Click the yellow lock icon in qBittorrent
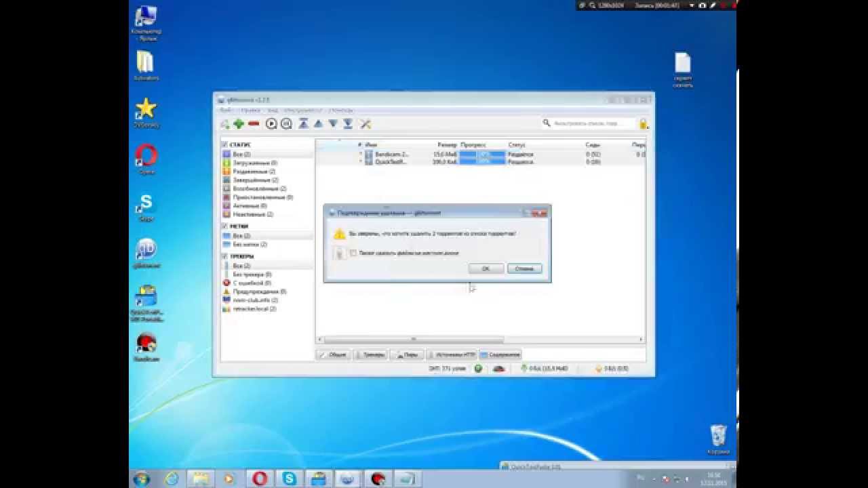The image size is (868, 488). (644, 124)
